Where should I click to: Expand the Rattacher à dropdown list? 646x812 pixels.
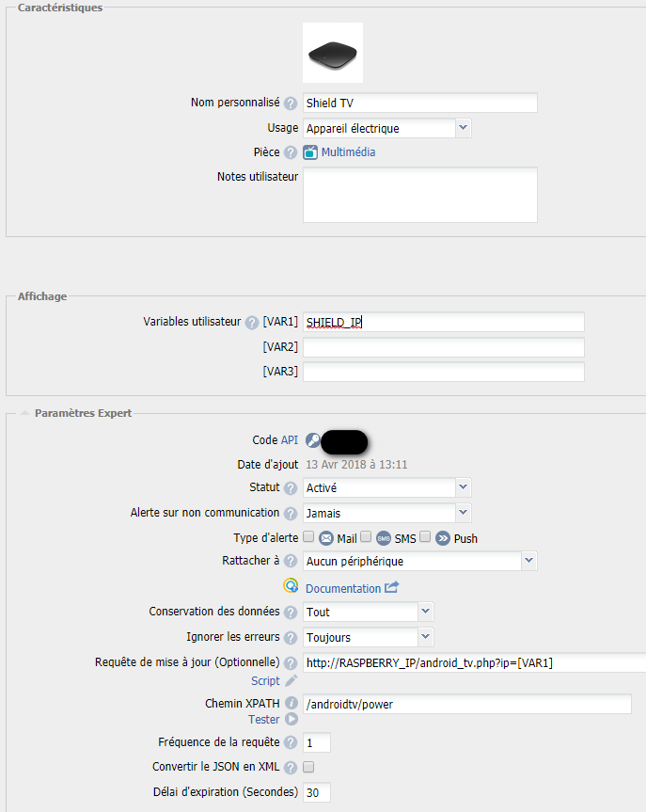(x=419, y=561)
